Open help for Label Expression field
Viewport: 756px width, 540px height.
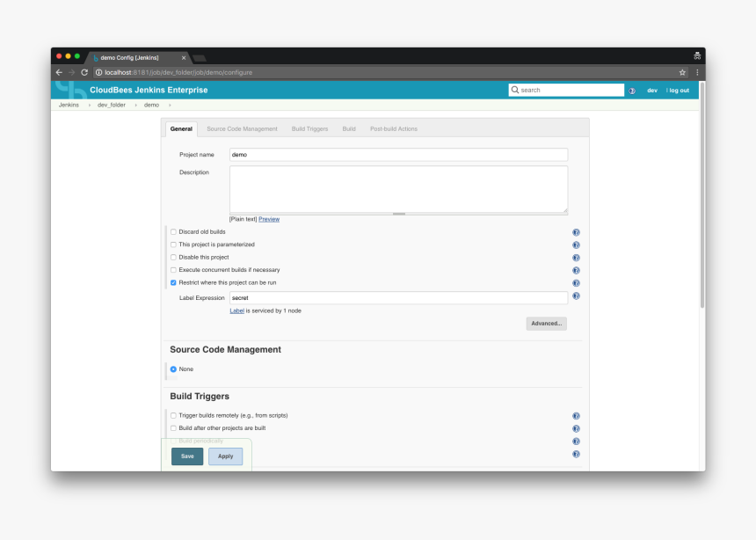(x=576, y=296)
